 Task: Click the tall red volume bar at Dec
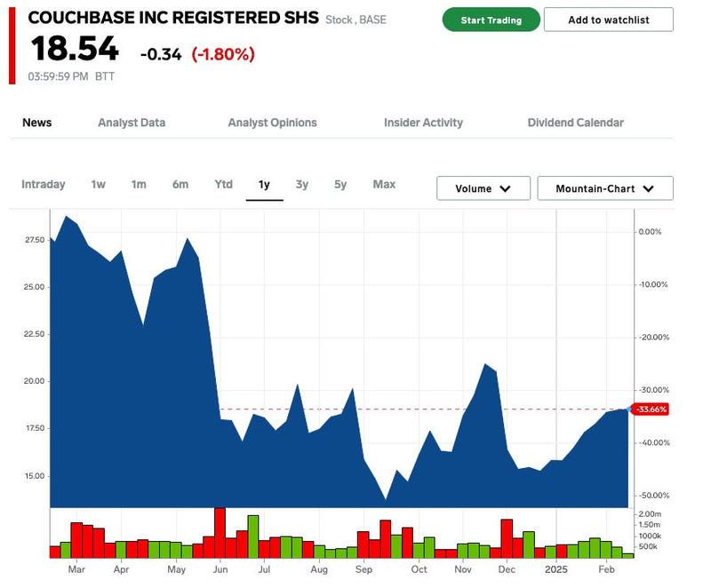[x=507, y=538]
